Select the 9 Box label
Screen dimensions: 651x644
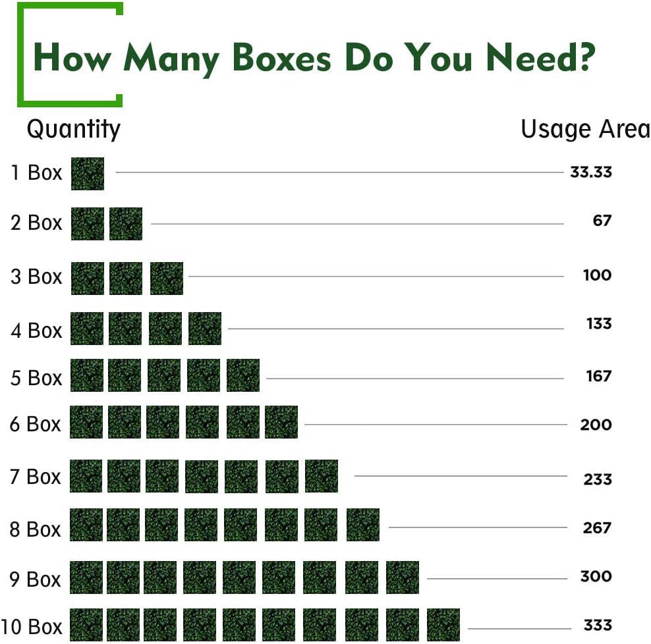click(35, 579)
